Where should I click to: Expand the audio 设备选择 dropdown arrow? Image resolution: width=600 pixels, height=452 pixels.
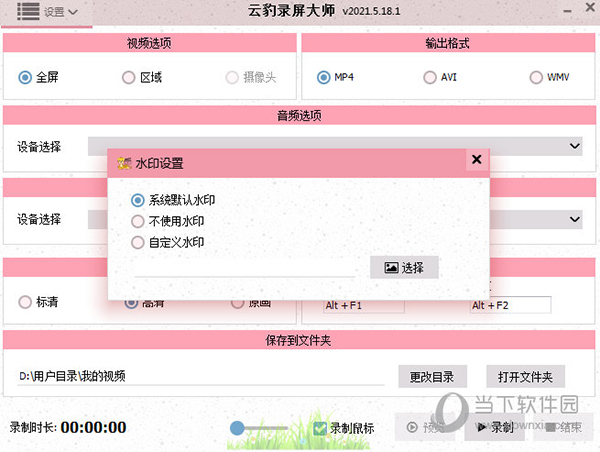click(574, 146)
